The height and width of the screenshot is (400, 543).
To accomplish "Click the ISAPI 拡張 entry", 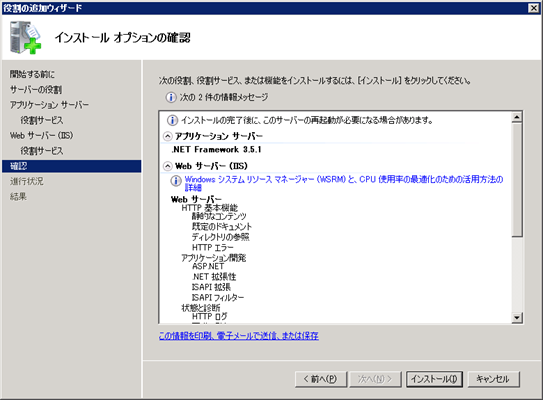I will pos(211,287).
